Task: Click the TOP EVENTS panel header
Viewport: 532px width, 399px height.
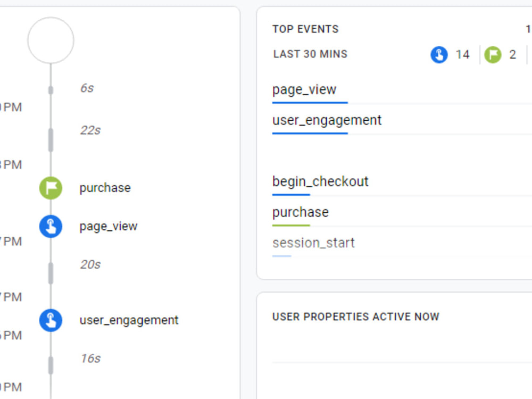Action: click(x=305, y=29)
